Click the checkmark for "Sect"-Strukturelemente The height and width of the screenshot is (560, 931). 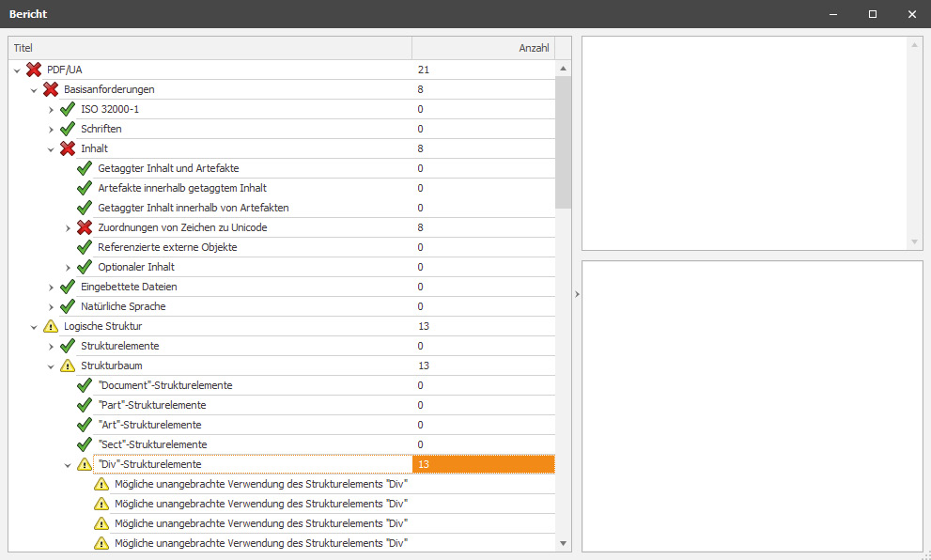(85, 444)
